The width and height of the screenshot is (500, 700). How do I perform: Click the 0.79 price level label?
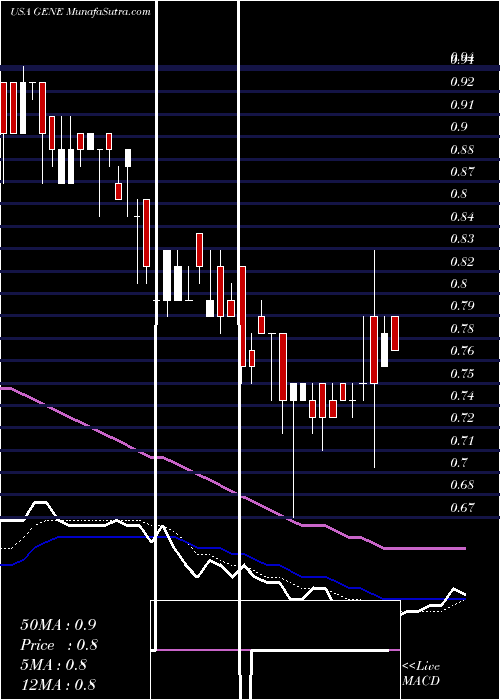coord(462,306)
